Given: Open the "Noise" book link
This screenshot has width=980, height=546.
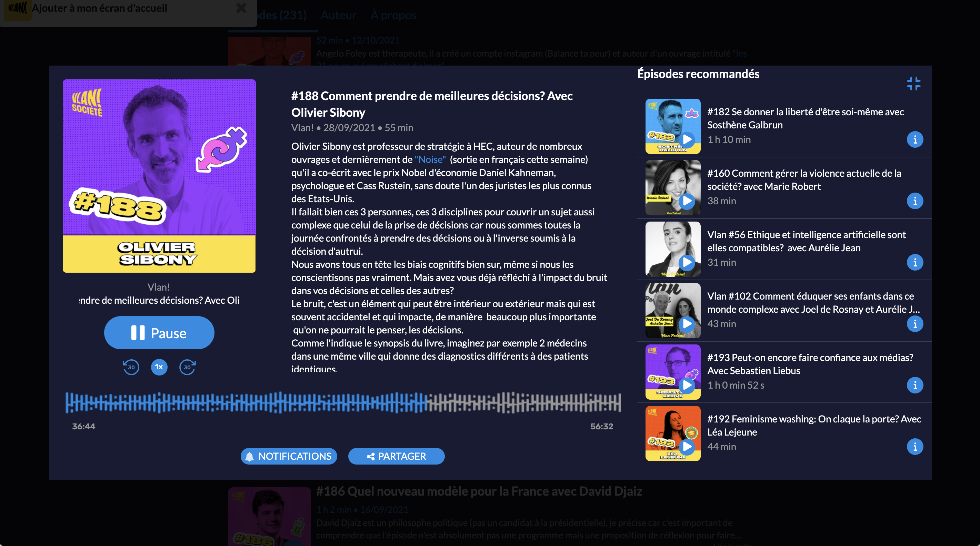Looking at the screenshot, I should click(x=430, y=159).
